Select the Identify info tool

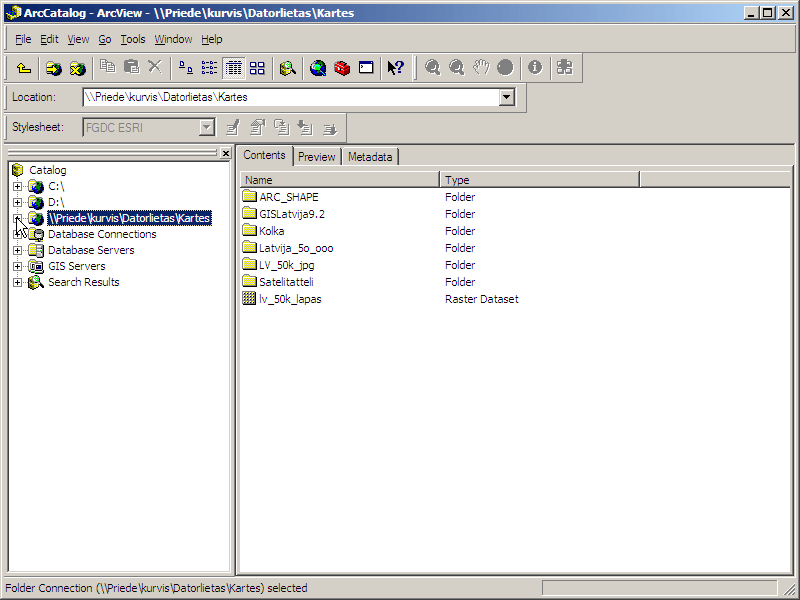click(535, 67)
